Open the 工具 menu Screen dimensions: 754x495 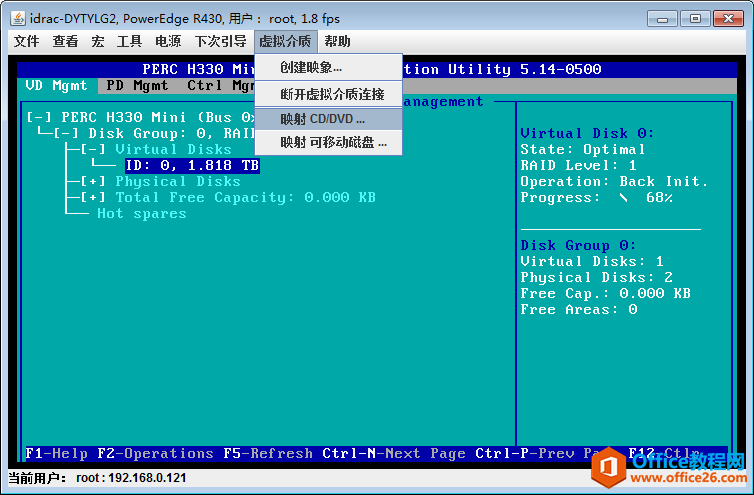point(129,41)
